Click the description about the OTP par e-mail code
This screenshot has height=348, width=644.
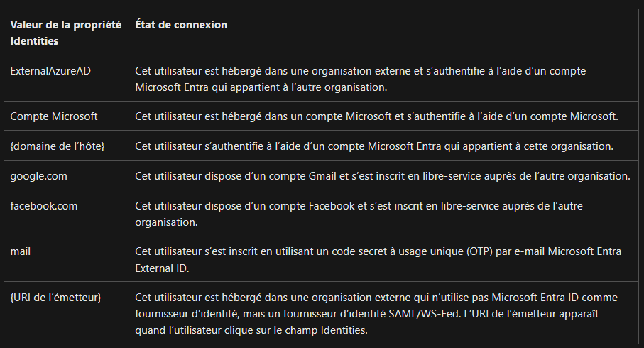378,259
